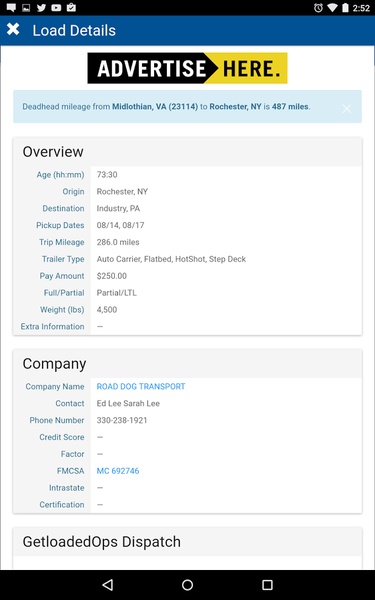Tap the battery status icon
This screenshot has height=600, width=375.
[x=346, y=8]
